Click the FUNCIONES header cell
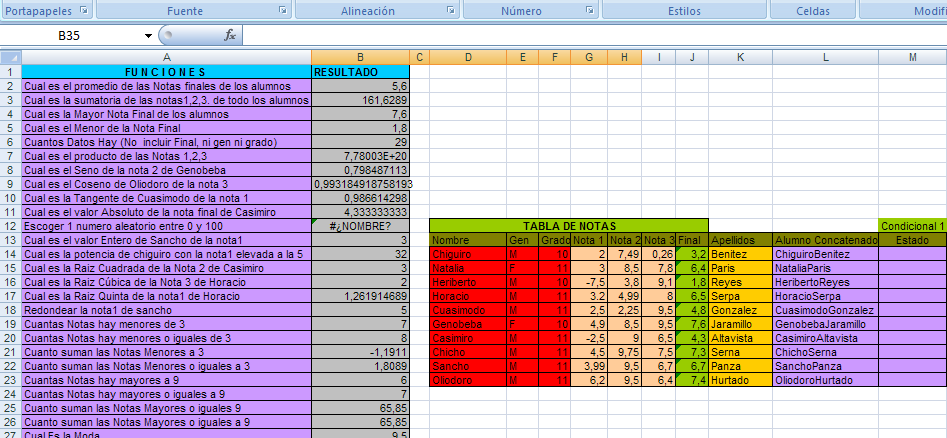The width and height of the screenshot is (947, 438). click(x=166, y=72)
